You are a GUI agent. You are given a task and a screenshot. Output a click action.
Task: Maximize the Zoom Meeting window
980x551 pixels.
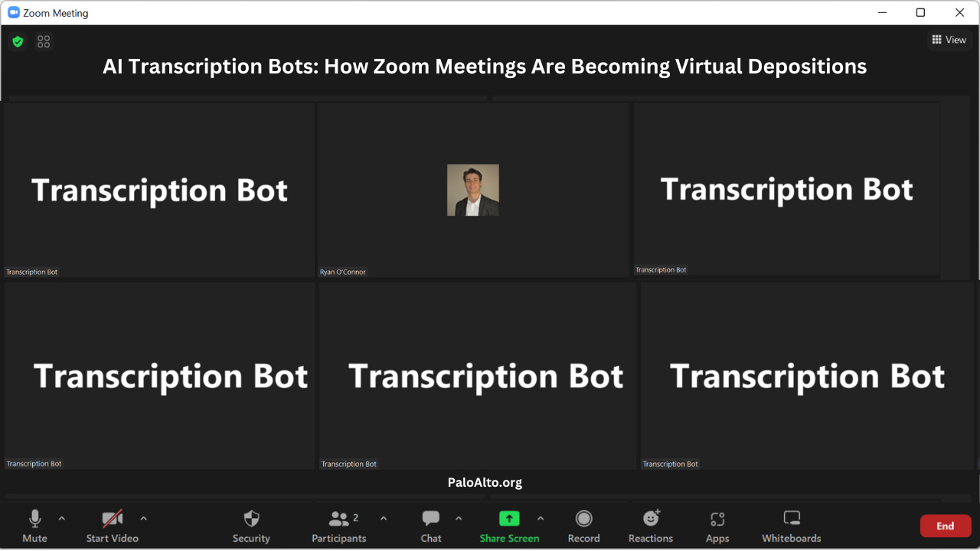pyautogui.click(x=920, y=12)
